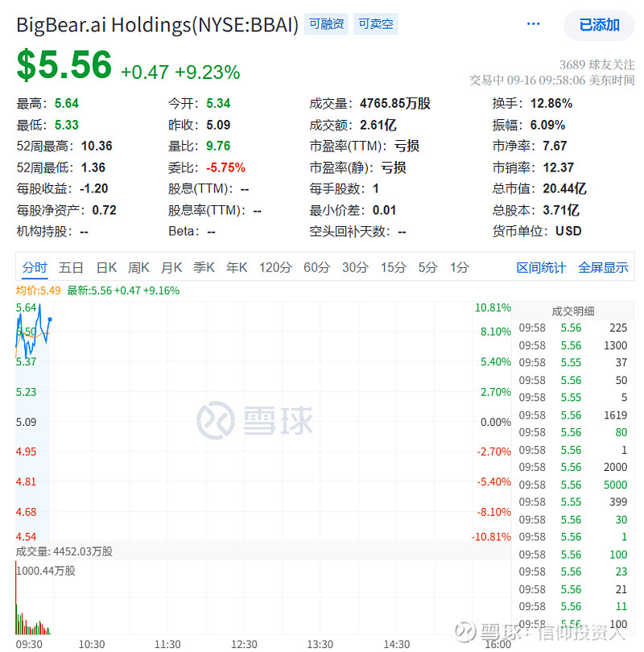
Task: Click the trade row with volume 1300
Action: [x=573, y=345]
